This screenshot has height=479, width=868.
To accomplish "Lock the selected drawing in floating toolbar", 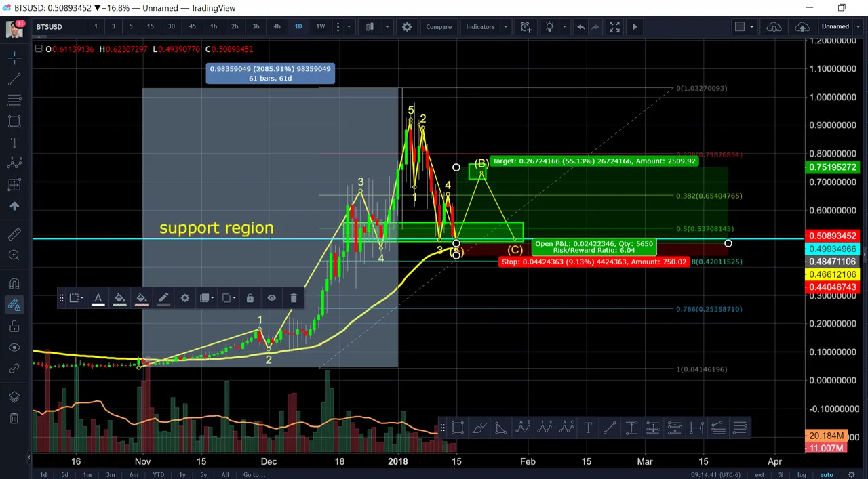I will [250, 298].
